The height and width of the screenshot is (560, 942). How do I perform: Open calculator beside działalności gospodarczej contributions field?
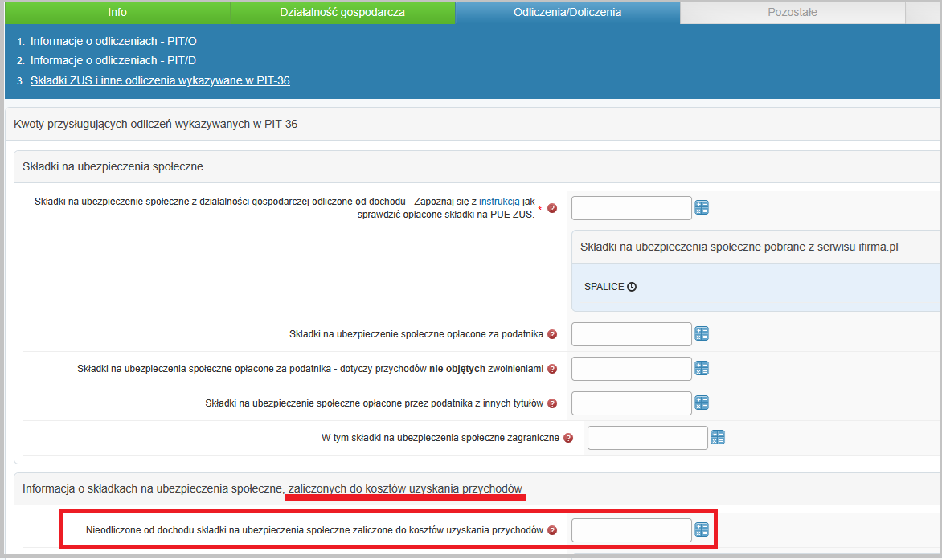click(702, 208)
